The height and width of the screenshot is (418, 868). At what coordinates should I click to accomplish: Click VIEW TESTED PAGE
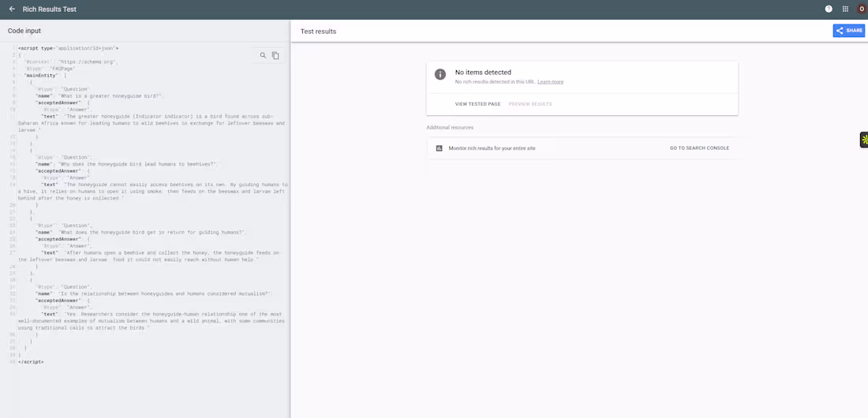coord(477,104)
